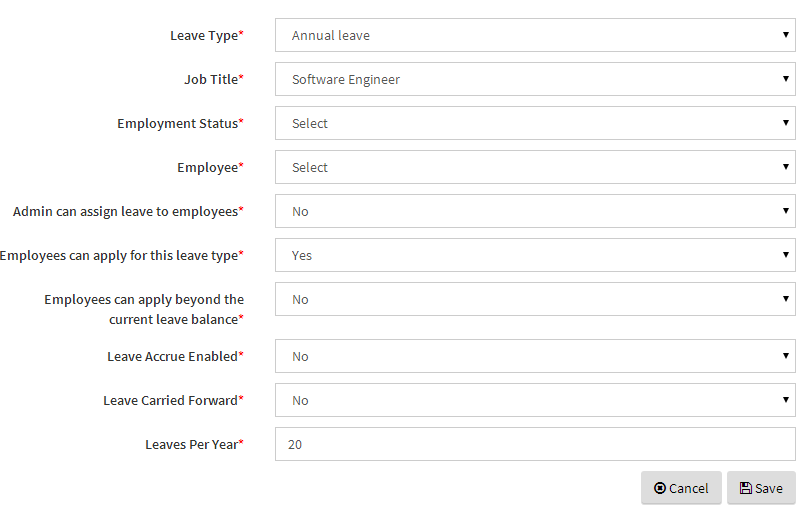Open apply beyond current leave balance dropdown
The height and width of the screenshot is (514, 807).
point(535,299)
